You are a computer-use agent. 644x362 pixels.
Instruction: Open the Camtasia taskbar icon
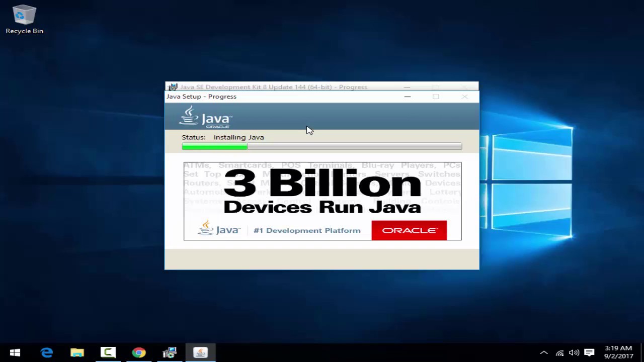[108, 353]
